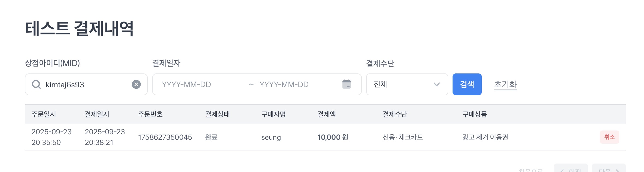Select order number 1758627350045 in the table
644x172 pixels.
tap(165, 137)
